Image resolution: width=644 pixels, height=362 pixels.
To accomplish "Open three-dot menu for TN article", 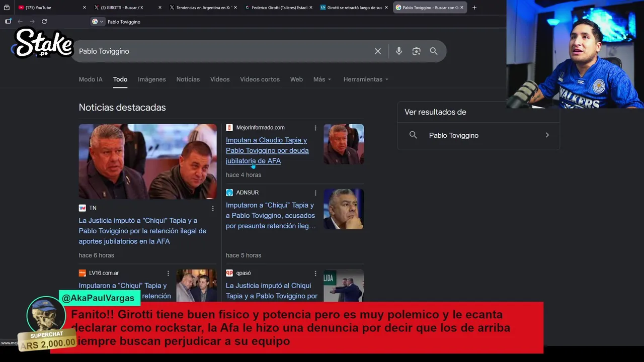I will [x=213, y=208].
